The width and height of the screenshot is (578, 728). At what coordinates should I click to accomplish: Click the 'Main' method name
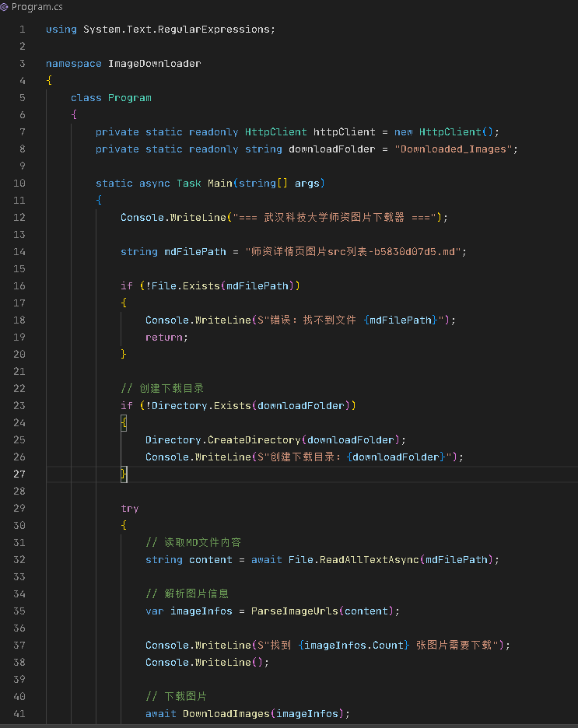(220, 184)
